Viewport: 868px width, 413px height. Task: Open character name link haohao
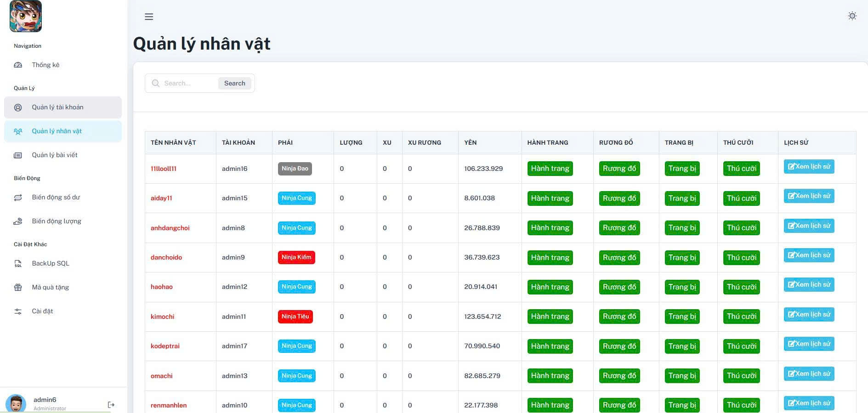[162, 287]
